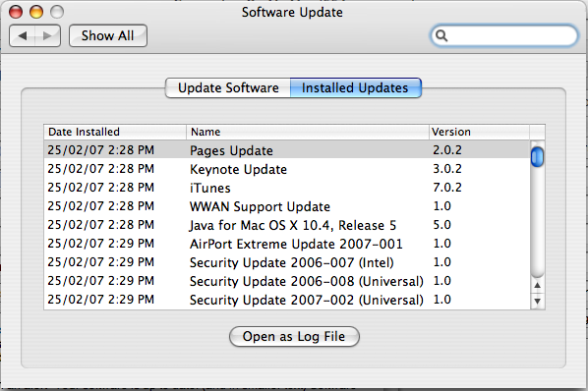The image size is (588, 391).
Task: Click the Show All button
Action: pos(107,36)
